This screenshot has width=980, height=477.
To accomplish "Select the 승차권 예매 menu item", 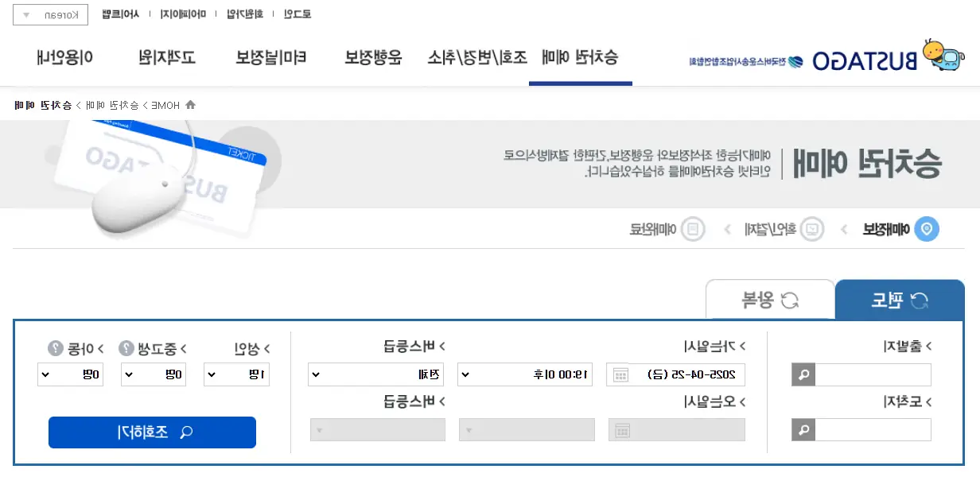I will point(580,57).
